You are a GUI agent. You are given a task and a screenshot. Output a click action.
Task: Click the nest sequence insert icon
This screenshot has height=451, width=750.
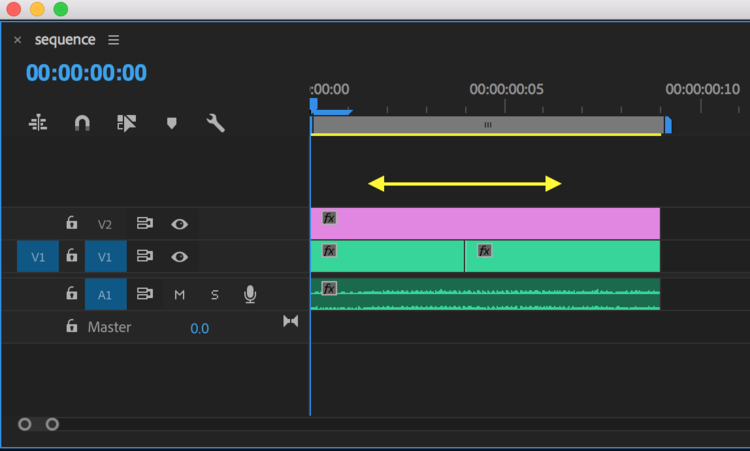coord(38,123)
